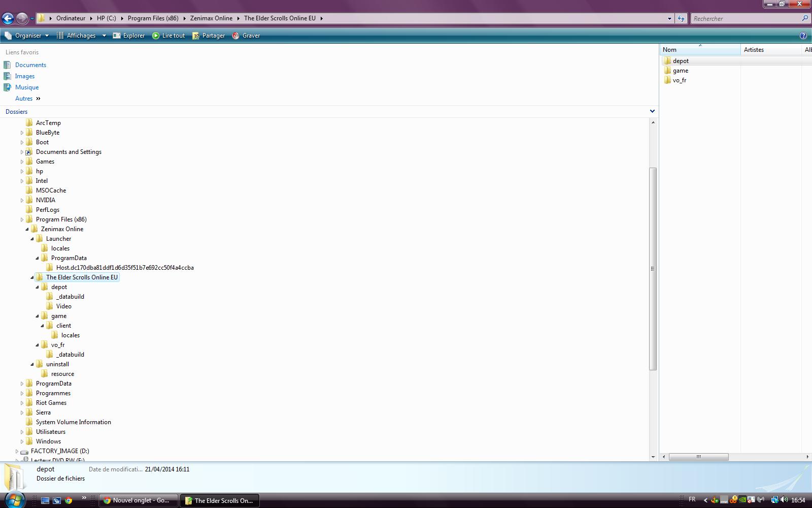Screen dimensions: 812x508
Task: Expand the NVIDIA folder node
Action: [22, 200]
